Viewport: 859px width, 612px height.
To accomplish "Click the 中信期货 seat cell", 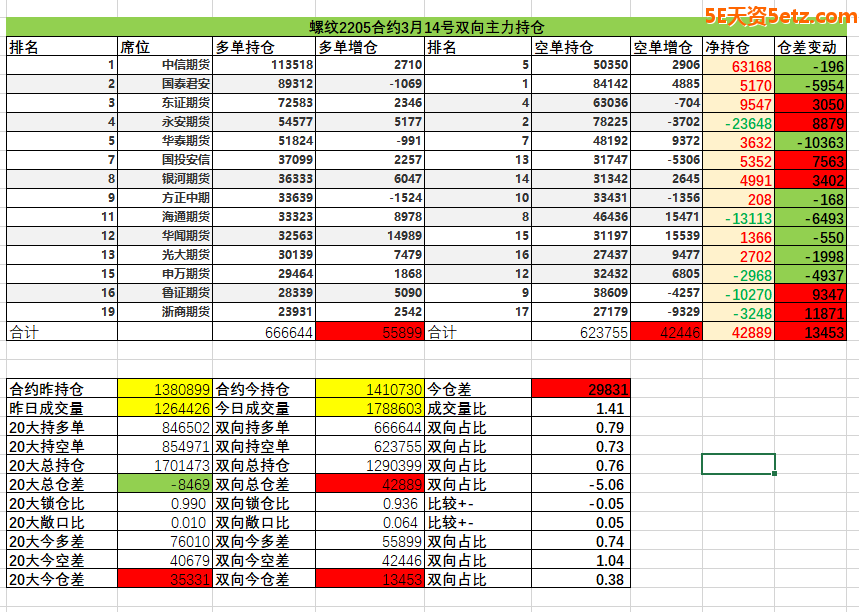I will (x=164, y=65).
